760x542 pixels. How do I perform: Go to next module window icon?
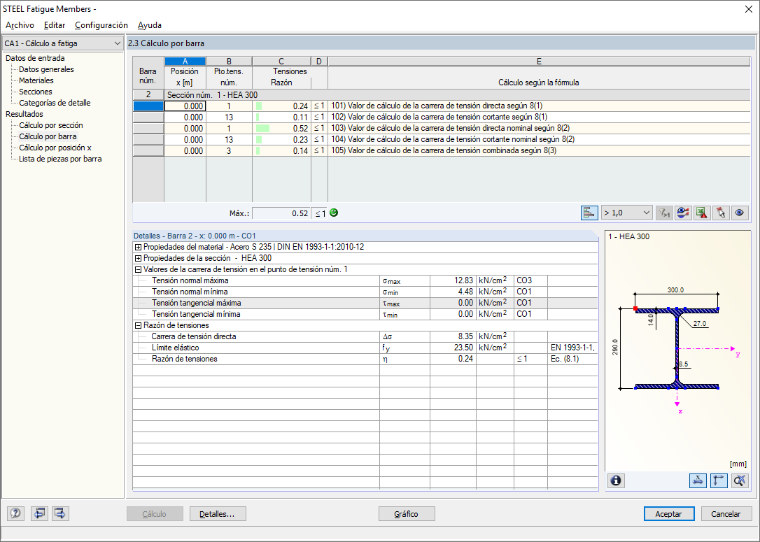[x=60, y=513]
